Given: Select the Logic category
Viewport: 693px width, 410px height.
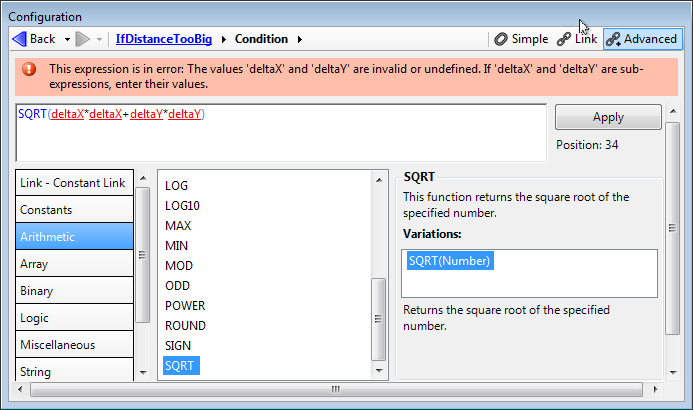Looking at the screenshot, I should (x=75, y=318).
